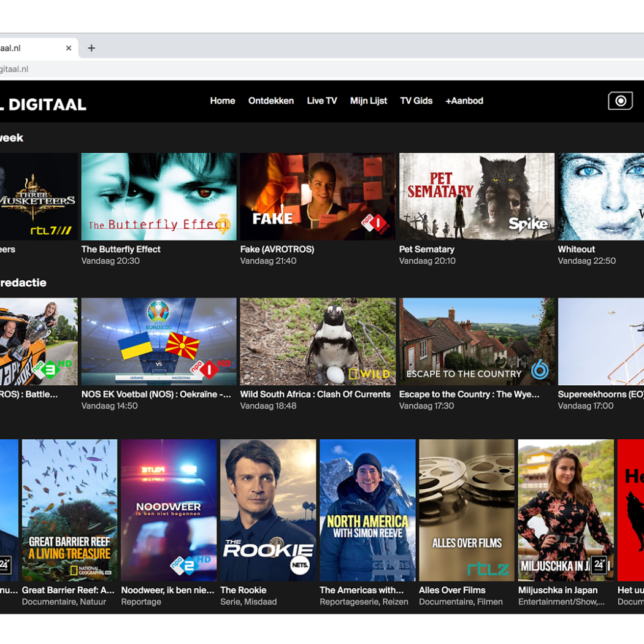This screenshot has width=644, height=644.
Task: Open the Great Barrier Reef poster
Action: pos(69,510)
